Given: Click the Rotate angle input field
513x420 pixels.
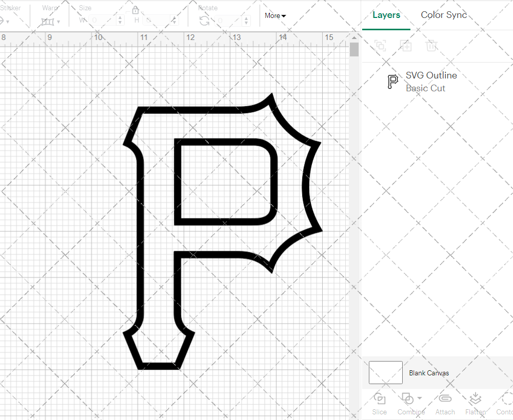Looking at the screenshot, I should click(229, 21).
